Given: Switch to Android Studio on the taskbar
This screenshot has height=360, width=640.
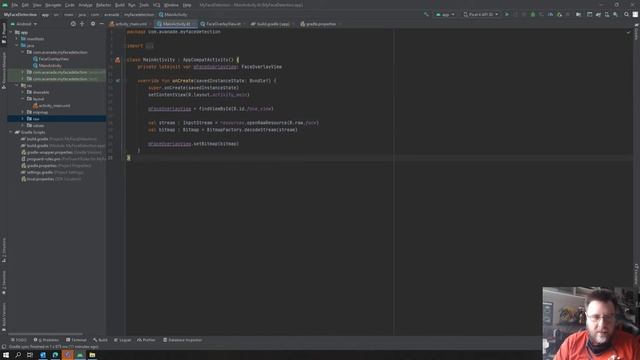Looking at the screenshot, I should pos(80,355).
